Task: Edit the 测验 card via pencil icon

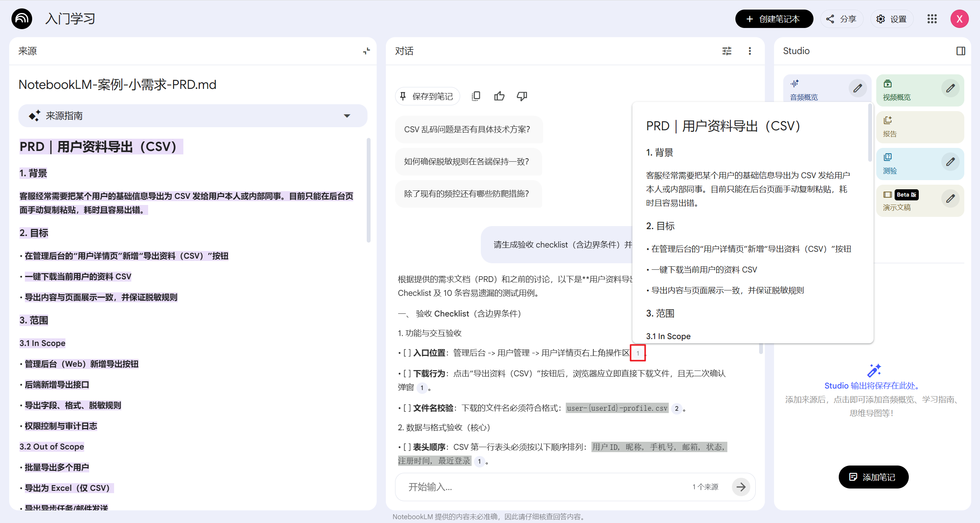Action: coord(951,162)
